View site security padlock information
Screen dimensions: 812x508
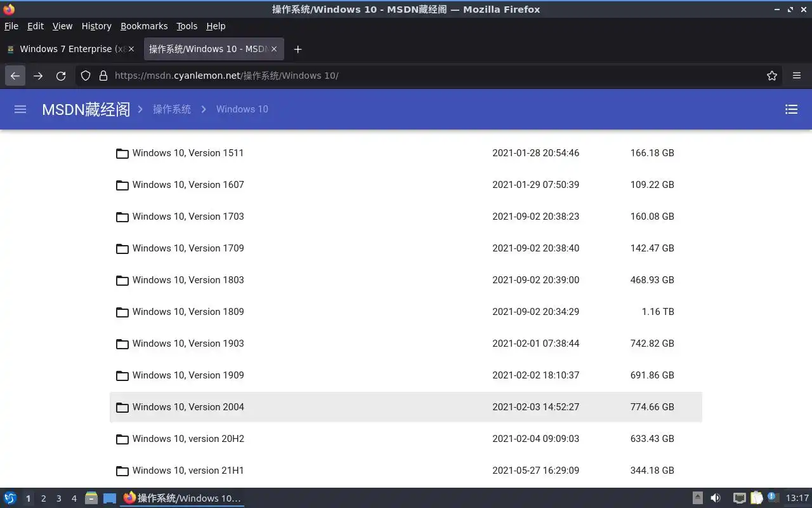[x=103, y=76]
